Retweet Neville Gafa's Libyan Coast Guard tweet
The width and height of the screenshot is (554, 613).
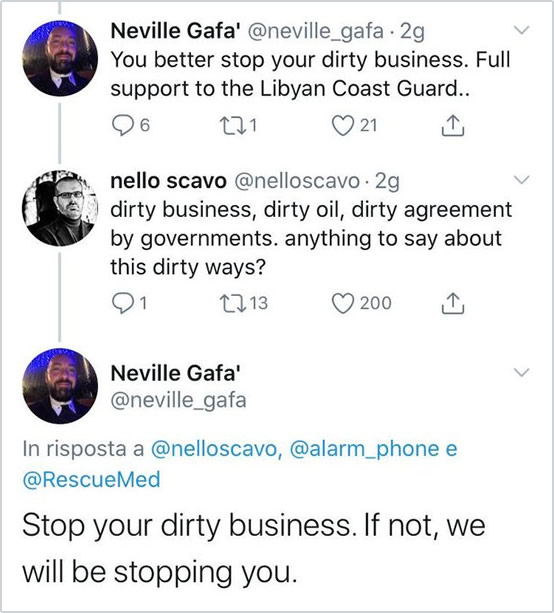(x=231, y=125)
